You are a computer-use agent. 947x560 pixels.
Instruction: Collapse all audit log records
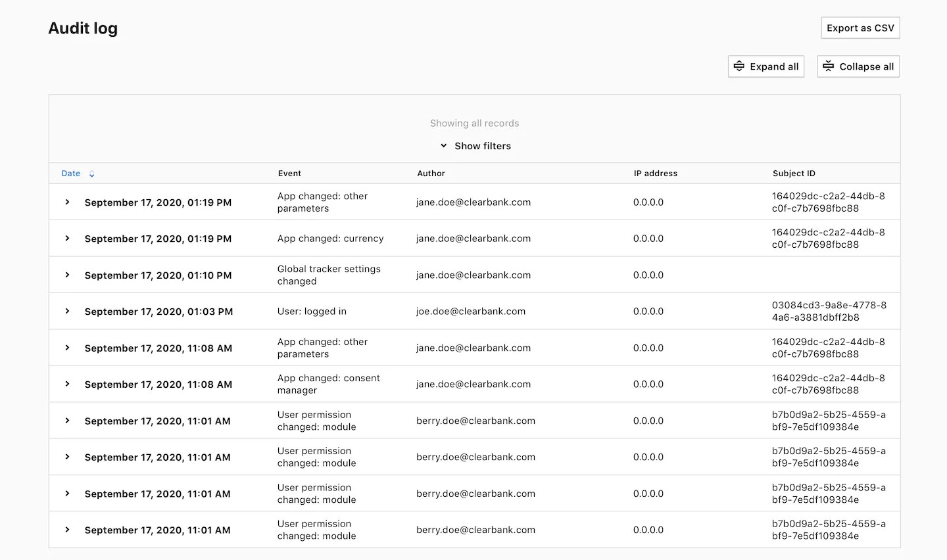point(858,66)
